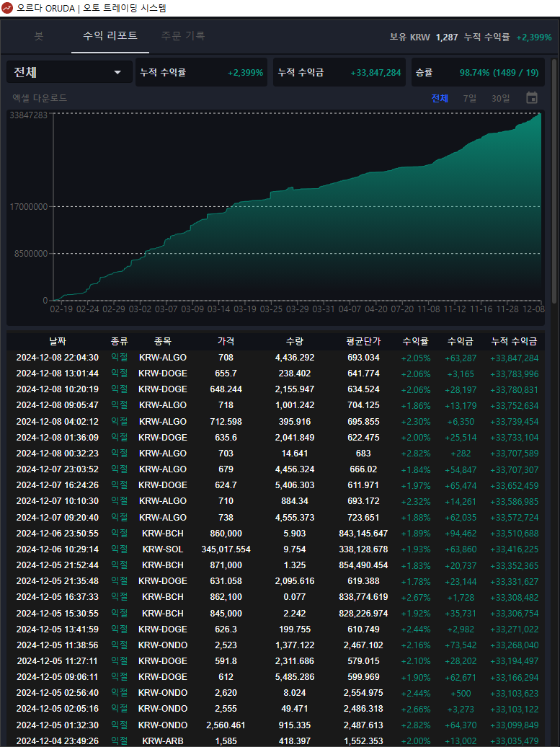This screenshot has width=560, height=747.
Task: Click cumulative profit +33,652,459
Action: 515,485
